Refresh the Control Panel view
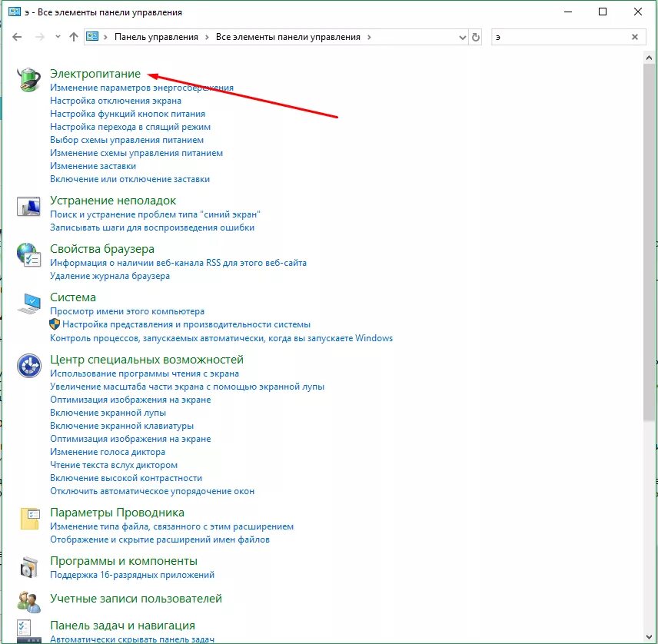Screen dimensions: 658x644 tap(476, 37)
